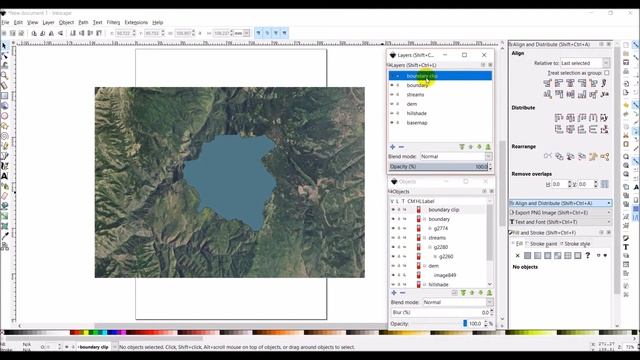This screenshot has width=640, height=360.
Task: Toggle visibility eye of basemap layer
Action: [x=392, y=123]
